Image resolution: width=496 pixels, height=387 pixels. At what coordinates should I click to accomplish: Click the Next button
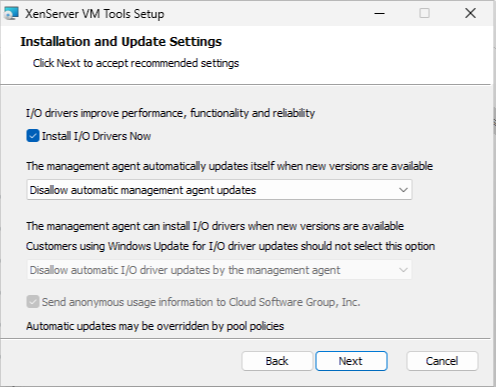click(351, 361)
